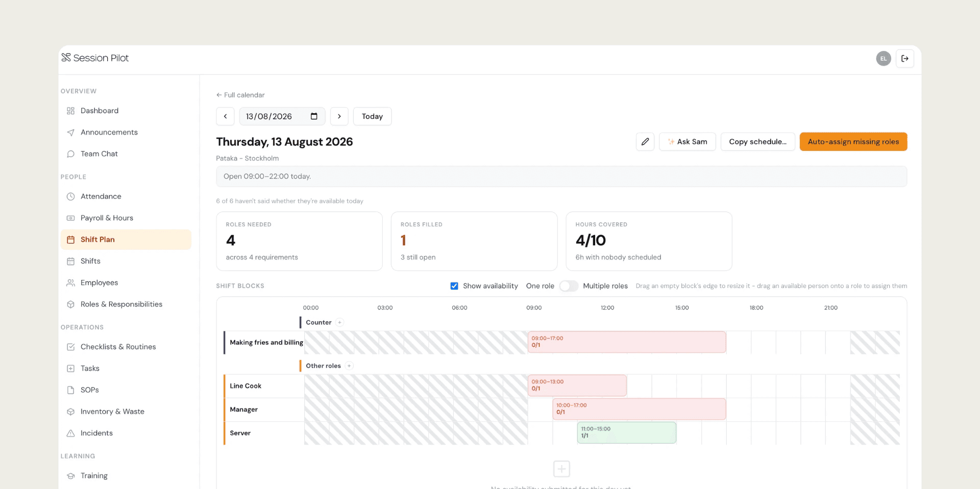Open SOPs in sidebar

(126, 390)
